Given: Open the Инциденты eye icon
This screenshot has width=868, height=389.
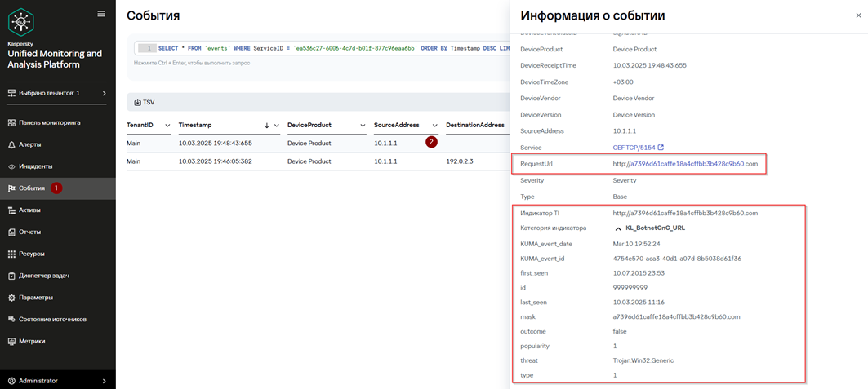Looking at the screenshot, I should coord(11,166).
